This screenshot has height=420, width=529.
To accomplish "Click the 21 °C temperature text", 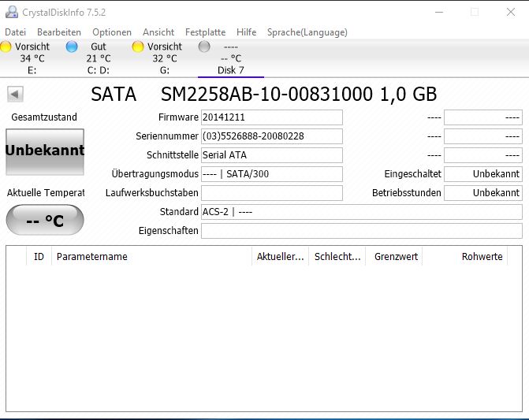I will pos(99,58).
